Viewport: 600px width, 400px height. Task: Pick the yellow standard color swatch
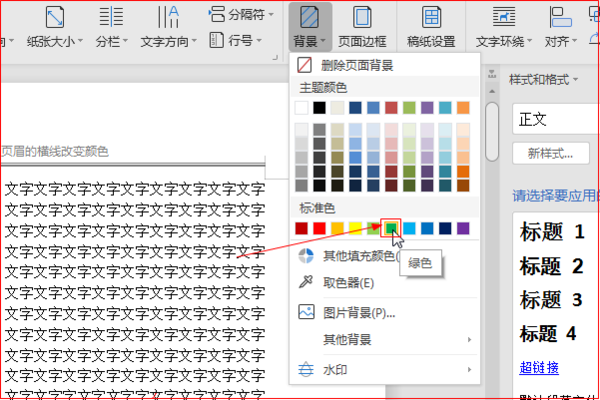pyautogui.click(x=355, y=228)
